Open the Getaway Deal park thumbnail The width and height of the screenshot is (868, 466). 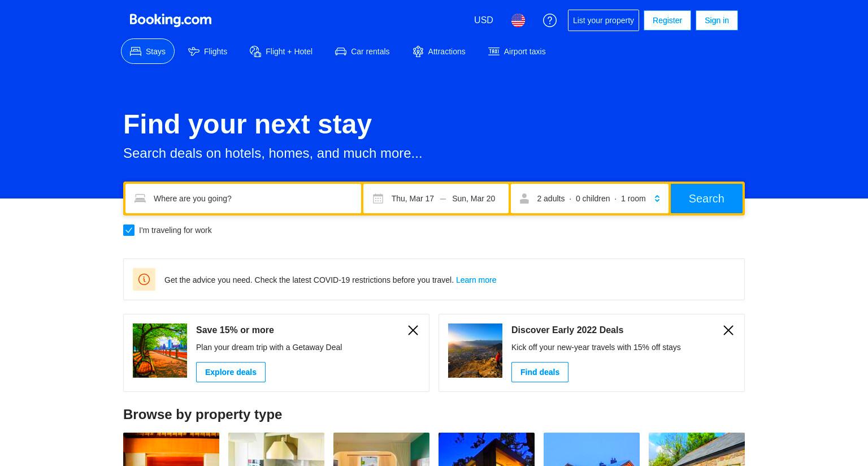click(x=160, y=351)
